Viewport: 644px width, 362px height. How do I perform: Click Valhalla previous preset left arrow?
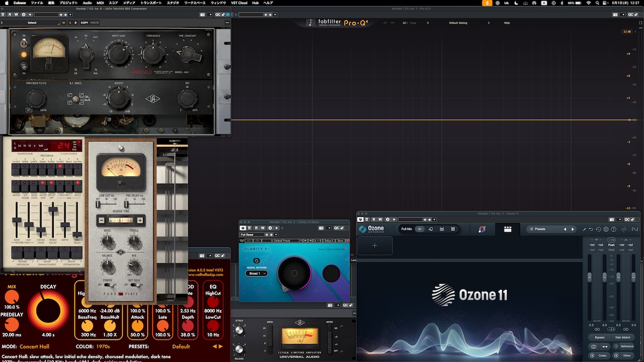pyautogui.click(x=214, y=347)
